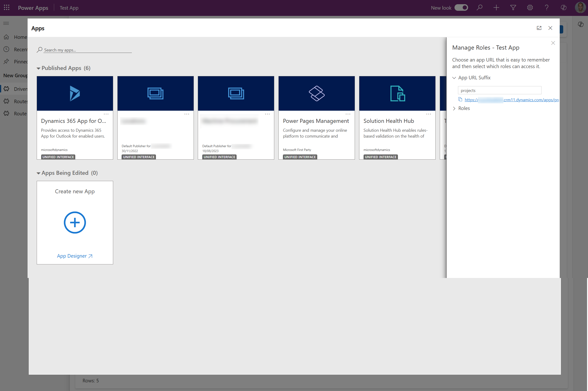Open more options on Solution Health Hub

click(x=429, y=114)
